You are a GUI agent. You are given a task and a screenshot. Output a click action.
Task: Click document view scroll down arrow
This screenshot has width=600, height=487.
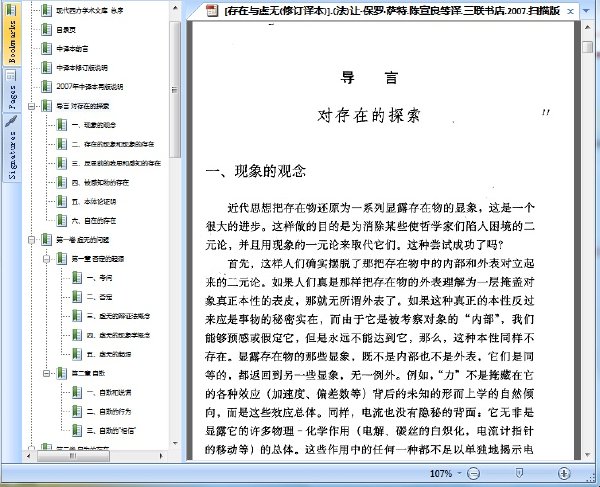(587, 454)
